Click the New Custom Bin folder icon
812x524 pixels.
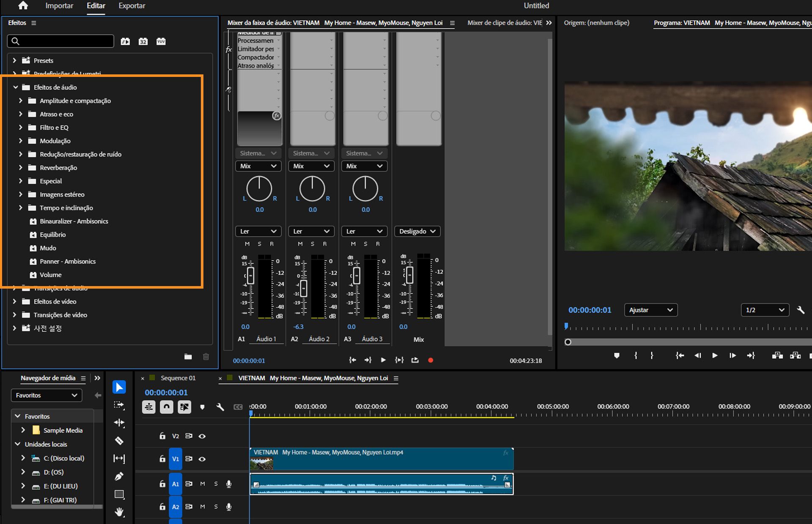point(188,356)
